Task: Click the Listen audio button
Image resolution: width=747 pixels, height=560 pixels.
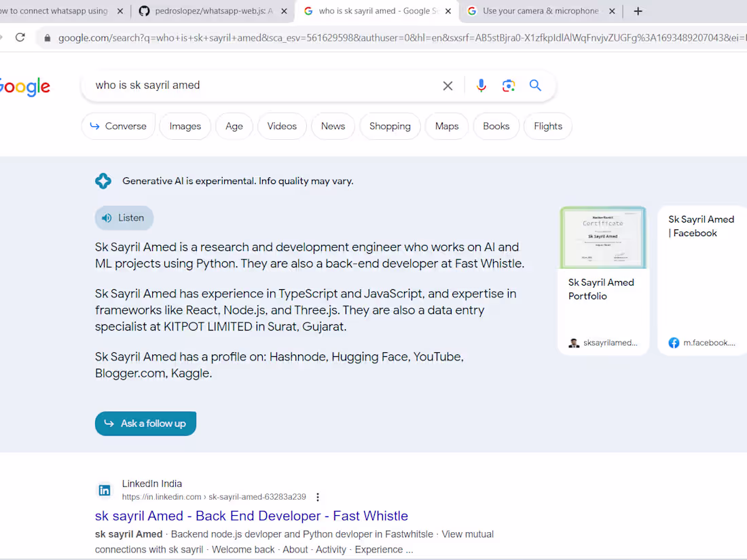Action: 124,218
